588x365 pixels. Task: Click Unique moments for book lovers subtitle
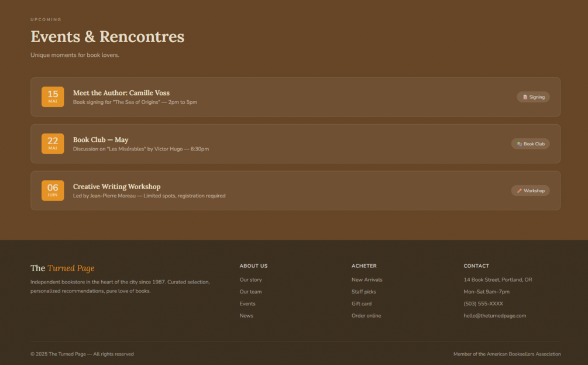[75, 55]
